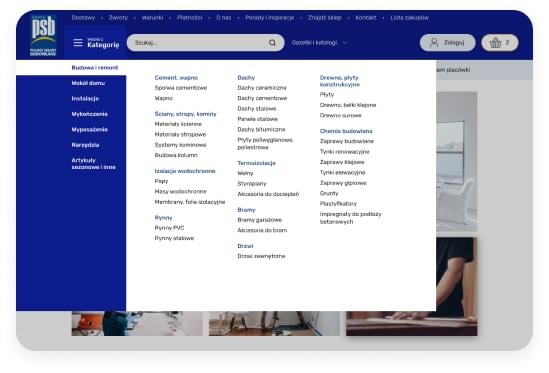
Task: Open Lista zakupów in top bar
Action: (409, 18)
